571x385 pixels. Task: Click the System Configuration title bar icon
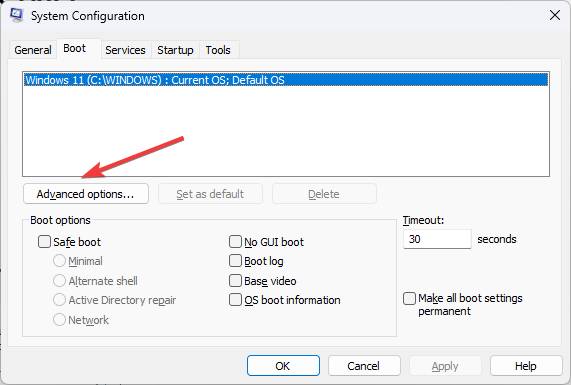(17, 15)
